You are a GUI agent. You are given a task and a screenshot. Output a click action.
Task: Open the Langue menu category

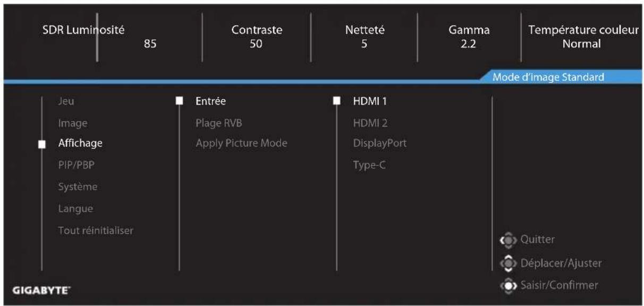[75, 209]
